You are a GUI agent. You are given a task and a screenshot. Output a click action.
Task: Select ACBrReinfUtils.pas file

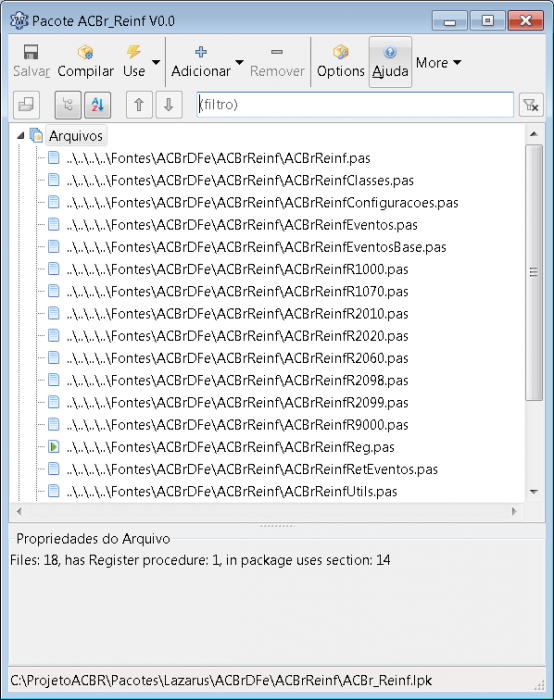coord(232,492)
